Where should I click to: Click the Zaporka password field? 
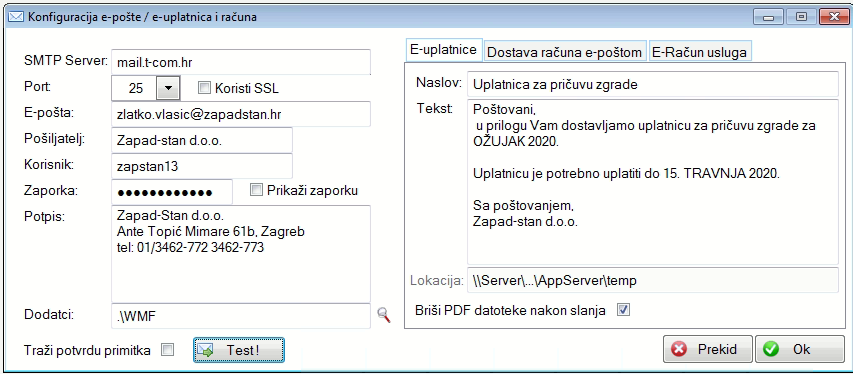[x=172, y=192]
